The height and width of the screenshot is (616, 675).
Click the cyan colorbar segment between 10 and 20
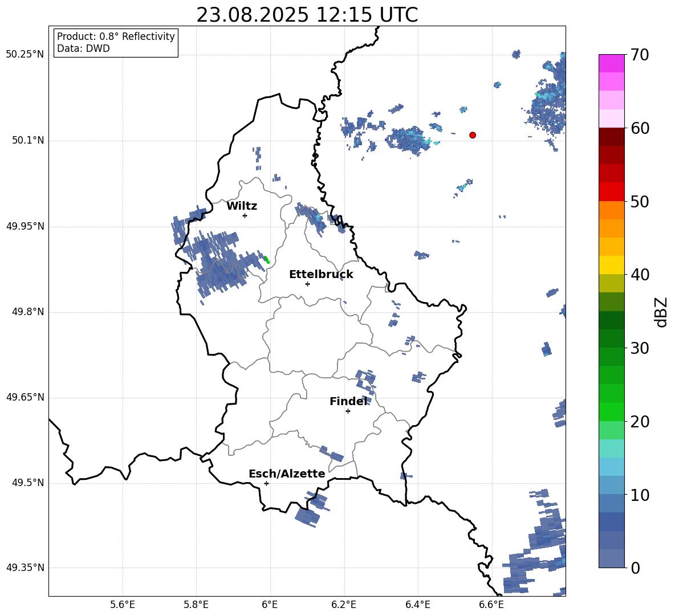coord(611,448)
